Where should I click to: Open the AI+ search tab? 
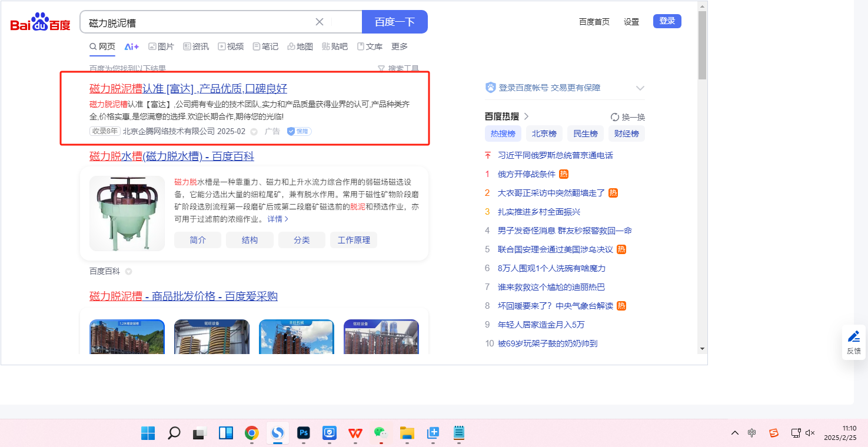coord(131,46)
